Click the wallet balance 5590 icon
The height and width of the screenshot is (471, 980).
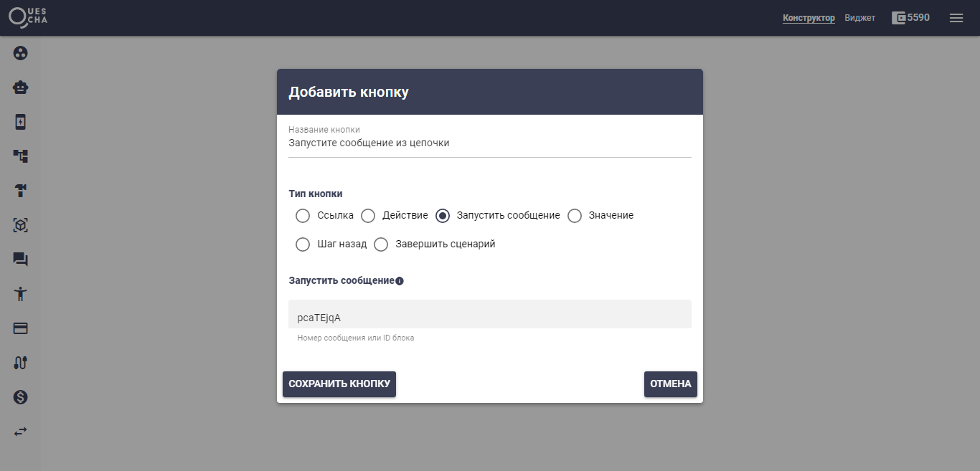point(898,18)
